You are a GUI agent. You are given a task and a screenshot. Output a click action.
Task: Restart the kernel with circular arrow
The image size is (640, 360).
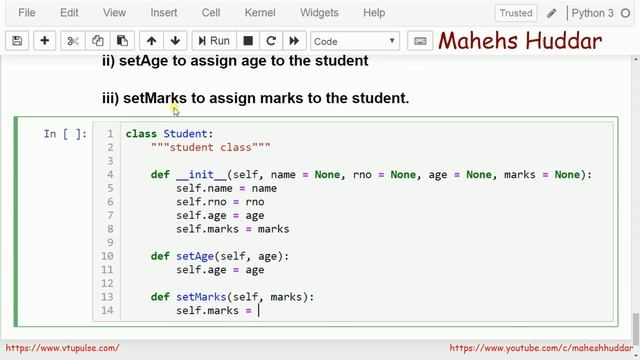pos(271,41)
